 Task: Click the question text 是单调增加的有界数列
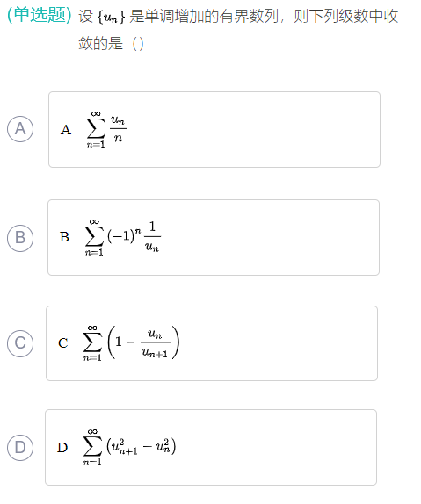click(204, 16)
